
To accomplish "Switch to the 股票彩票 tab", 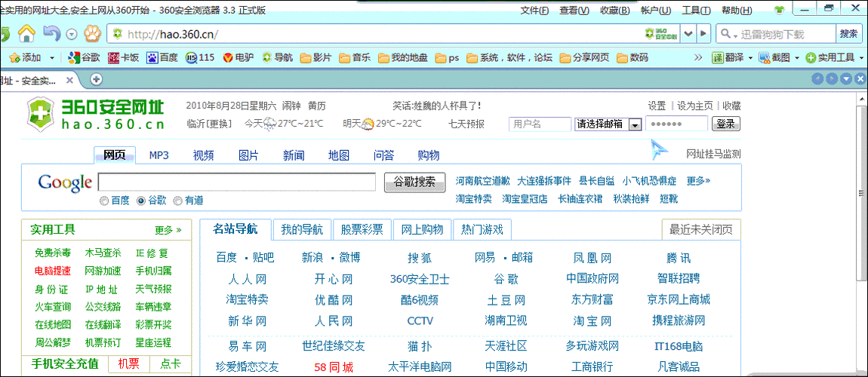I will pos(362,229).
